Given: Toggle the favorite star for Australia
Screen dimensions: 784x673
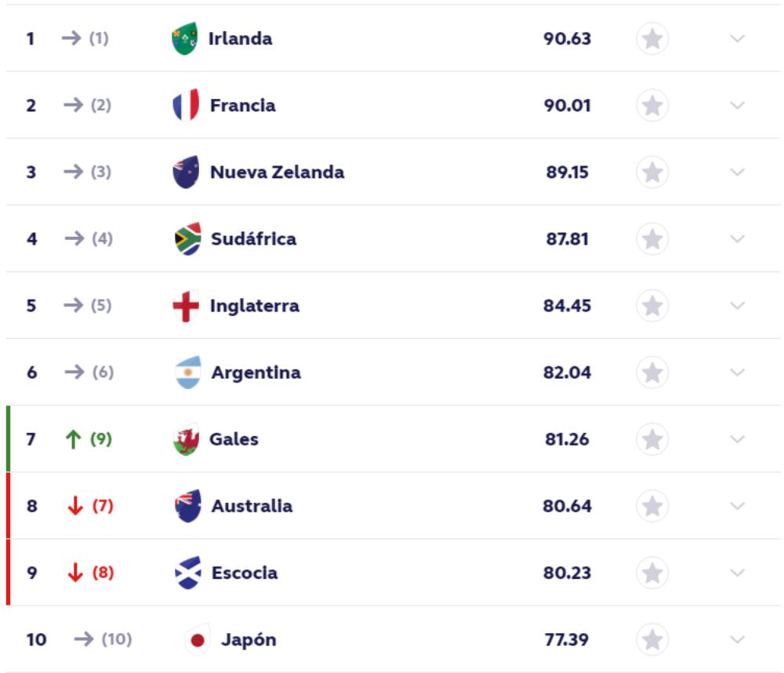Looking at the screenshot, I should (x=652, y=506).
